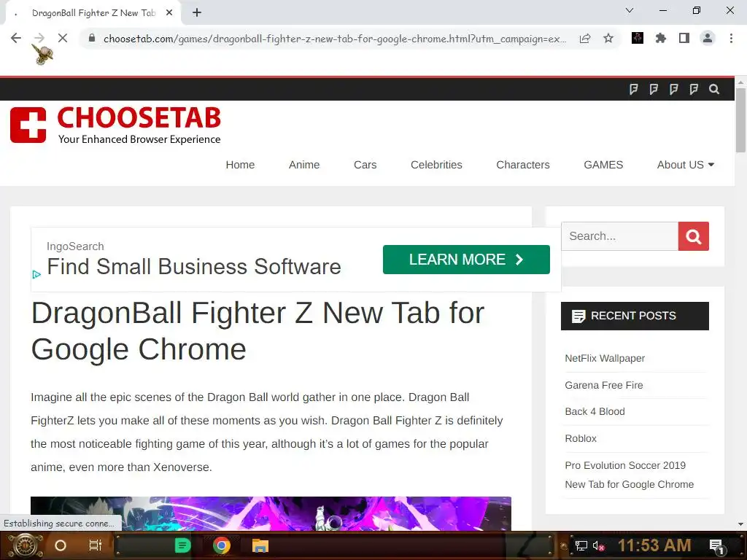Open NetFlix Wallpaper recent post
The width and height of the screenshot is (747, 560).
click(605, 358)
